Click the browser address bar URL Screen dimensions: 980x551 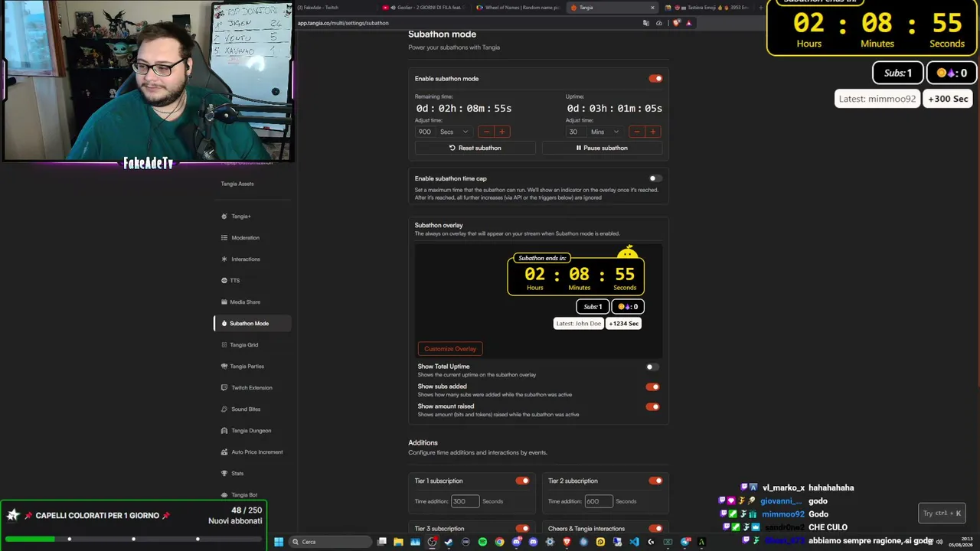(x=343, y=23)
